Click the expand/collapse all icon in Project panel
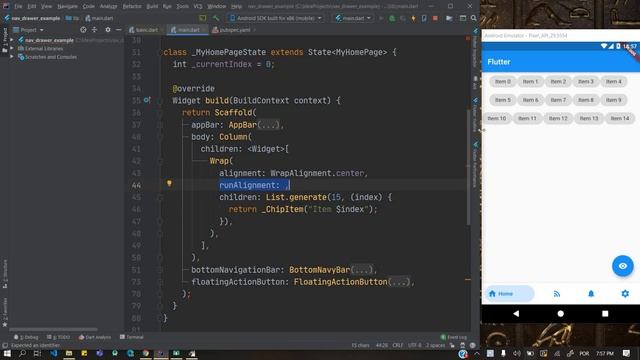This screenshot has width=640, height=360. (x=94, y=30)
